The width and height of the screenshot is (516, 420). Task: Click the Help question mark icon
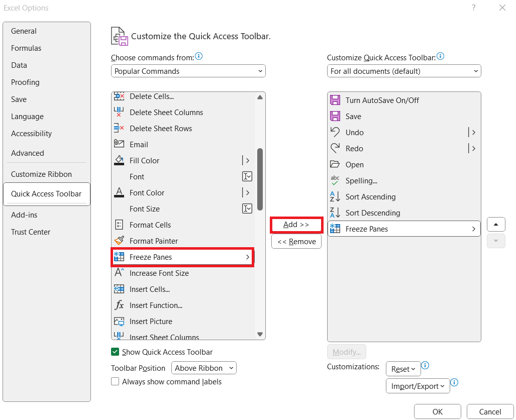click(474, 8)
